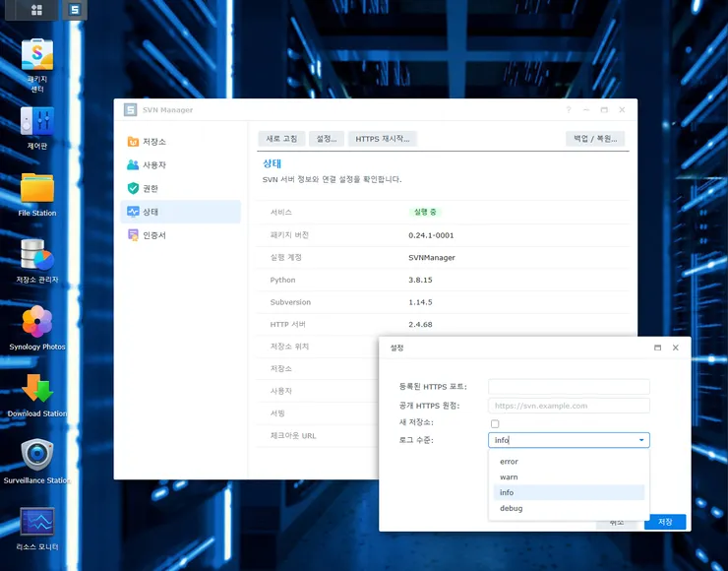Open the main menu grid icon in taskbar
This screenshot has height=571, width=728.
tap(36, 10)
